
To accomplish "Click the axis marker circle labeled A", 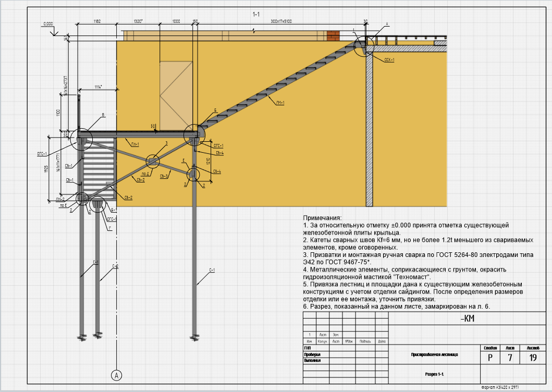I will point(117,375).
